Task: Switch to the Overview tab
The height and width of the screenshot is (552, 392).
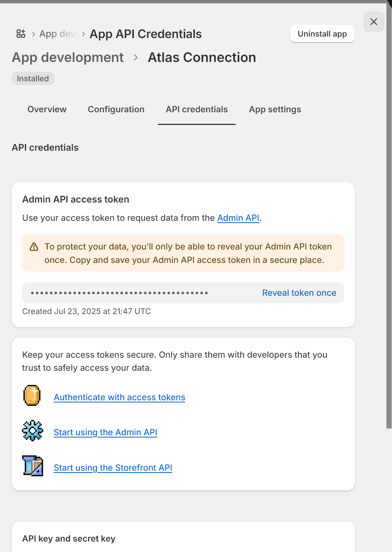Action: pos(47,109)
